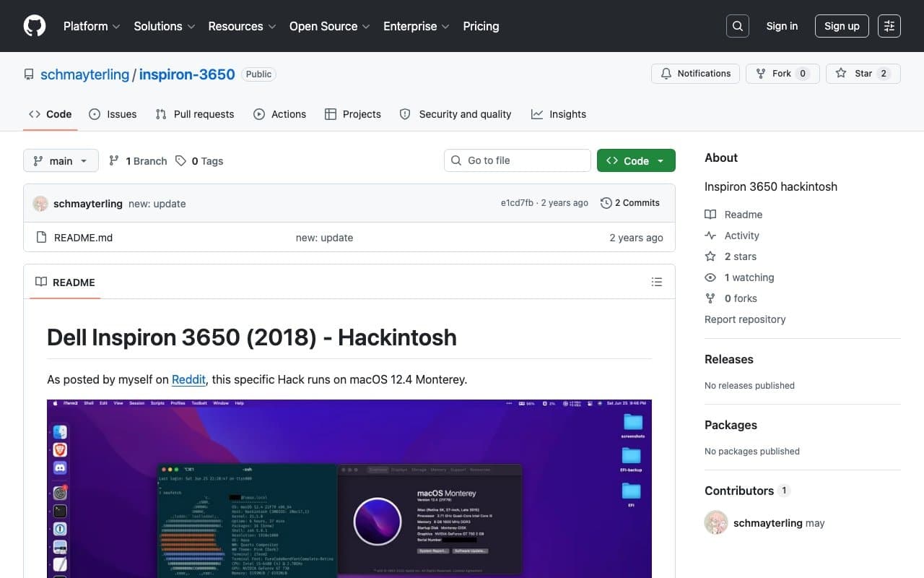Switch to the Actions tab

point(280,114)
